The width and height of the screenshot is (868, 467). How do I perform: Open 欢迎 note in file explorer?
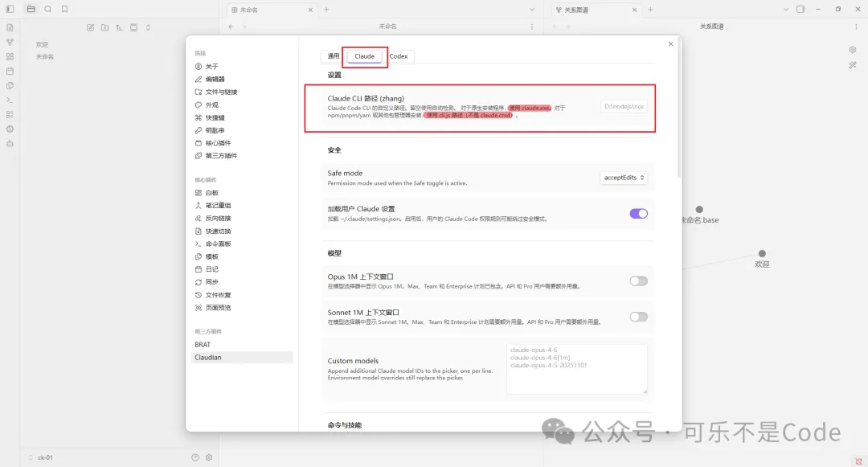click(x=42, y=44)
